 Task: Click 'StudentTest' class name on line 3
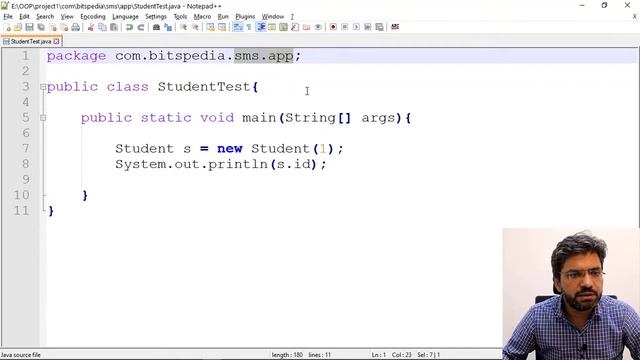(204, 87)
